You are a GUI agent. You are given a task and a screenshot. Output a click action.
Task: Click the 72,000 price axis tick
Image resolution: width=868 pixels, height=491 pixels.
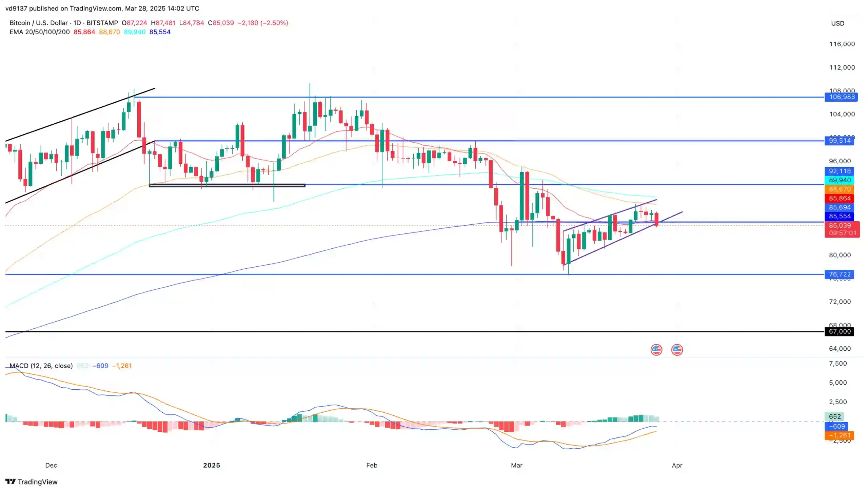[x=840, y=302]
